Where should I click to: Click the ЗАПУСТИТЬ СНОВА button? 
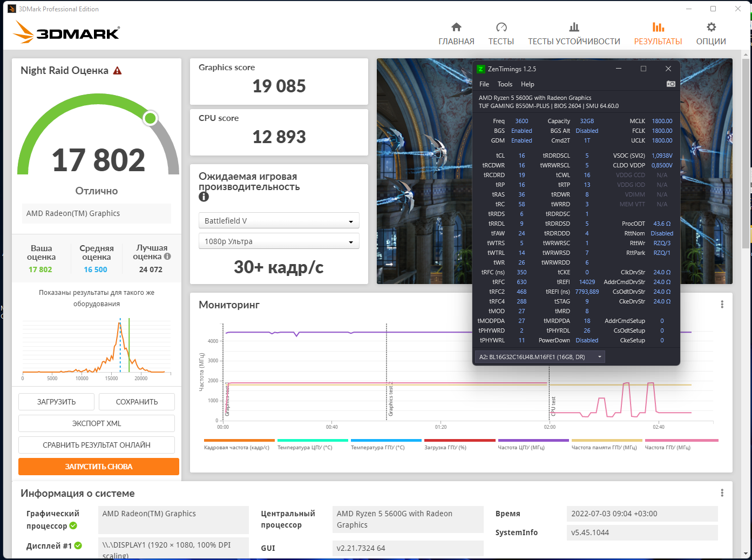[x=99, y=467]
